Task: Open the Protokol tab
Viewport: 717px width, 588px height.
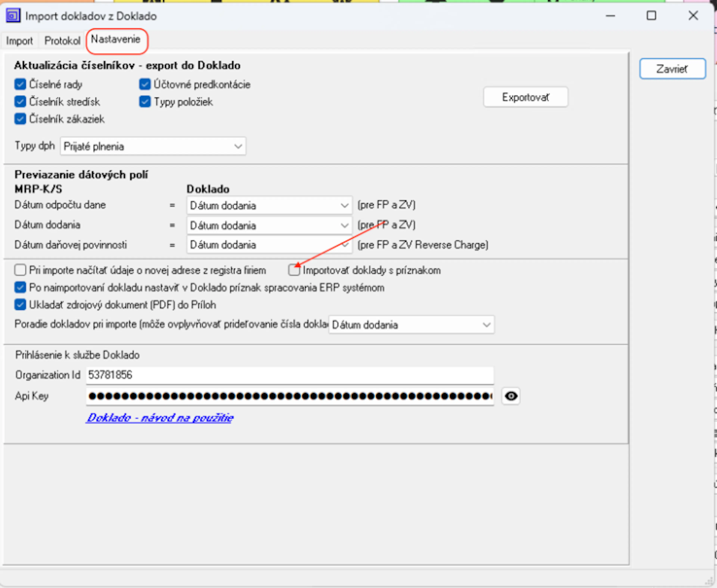Action: 62,41
